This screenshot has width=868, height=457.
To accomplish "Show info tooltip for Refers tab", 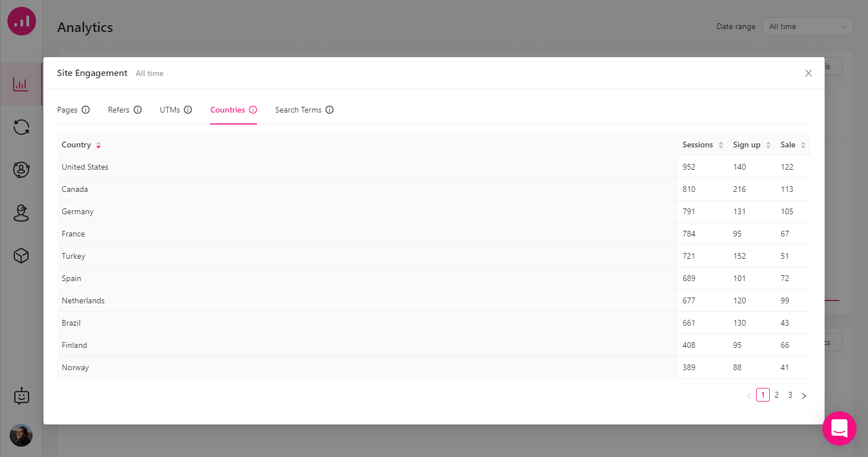I will (x=138, y=110).
